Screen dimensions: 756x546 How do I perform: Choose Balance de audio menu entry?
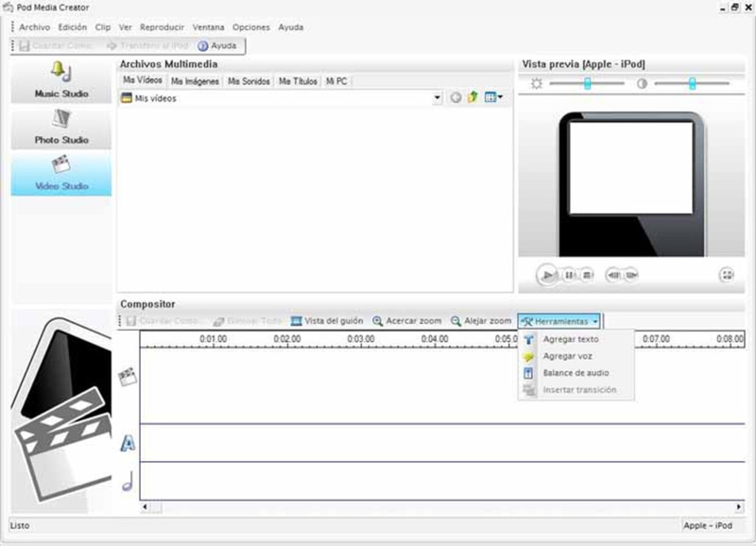coord(576,373)
